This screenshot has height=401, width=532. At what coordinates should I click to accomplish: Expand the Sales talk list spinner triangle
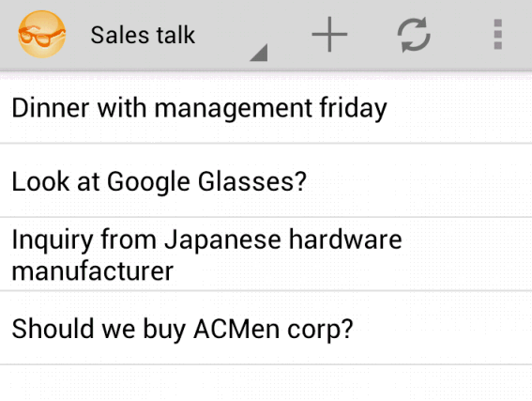click(259, 53)
